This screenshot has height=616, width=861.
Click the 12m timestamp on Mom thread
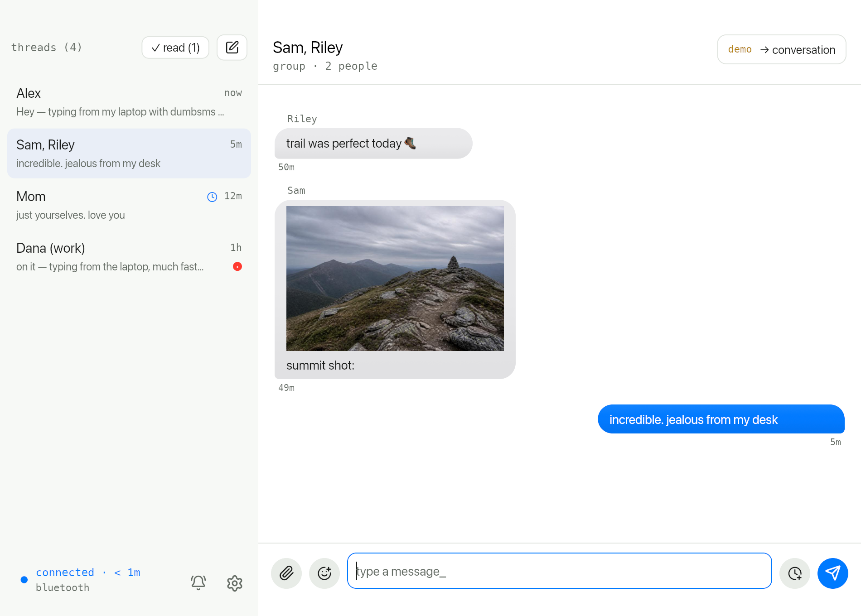233,196
